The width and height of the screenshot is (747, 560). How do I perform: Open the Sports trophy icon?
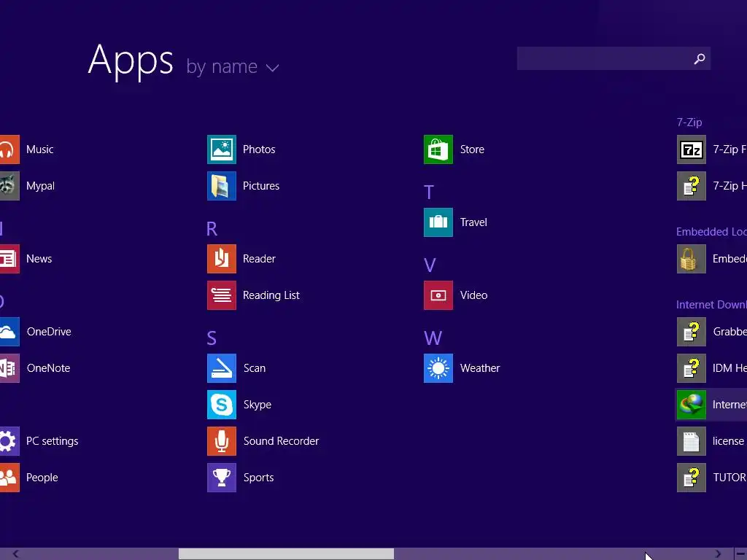click(222, 477)
